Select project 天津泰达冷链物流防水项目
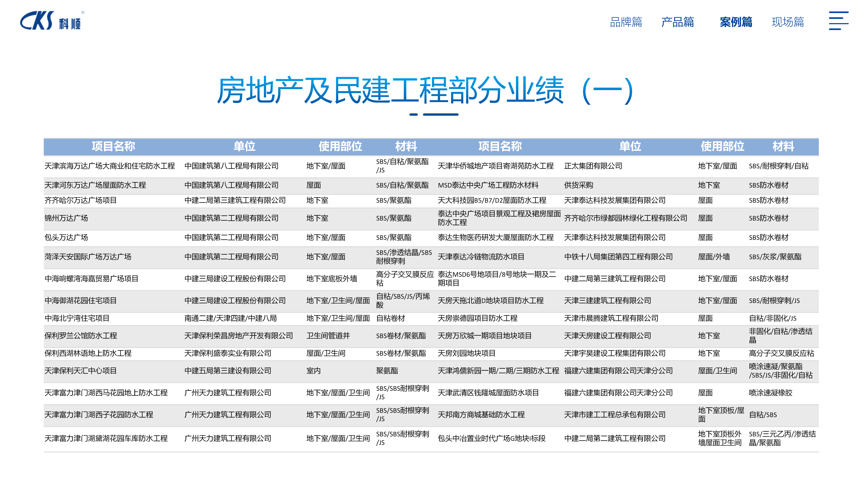 (x=481, y=257)
